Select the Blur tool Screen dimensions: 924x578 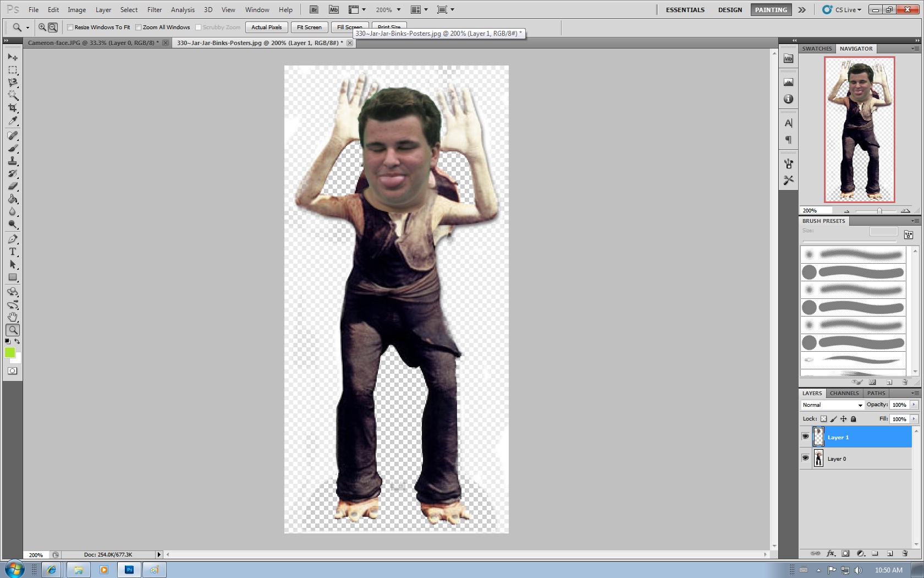click(13, 211)
